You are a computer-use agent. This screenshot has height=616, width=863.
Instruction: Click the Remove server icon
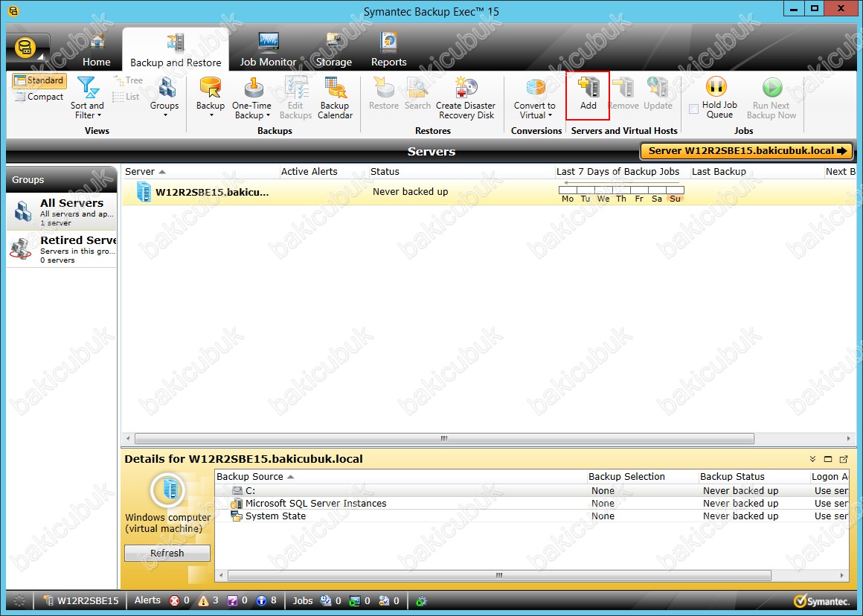(623, 94)
